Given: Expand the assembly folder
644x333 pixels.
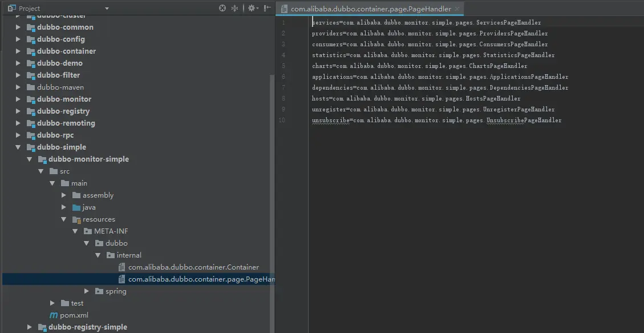Looking at the screenshot, I should pyautogui.click(x=64, y=195).
